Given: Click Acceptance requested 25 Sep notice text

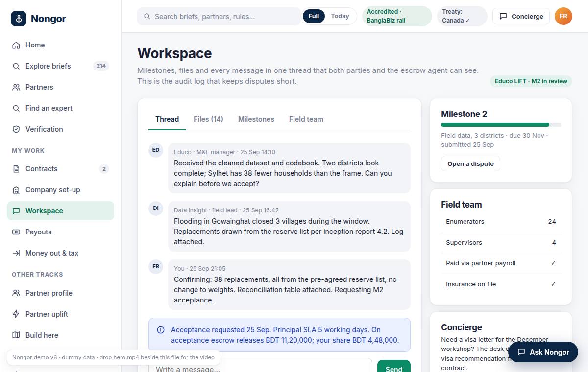Looking at the screenshot, I should [x=285, y=335].
